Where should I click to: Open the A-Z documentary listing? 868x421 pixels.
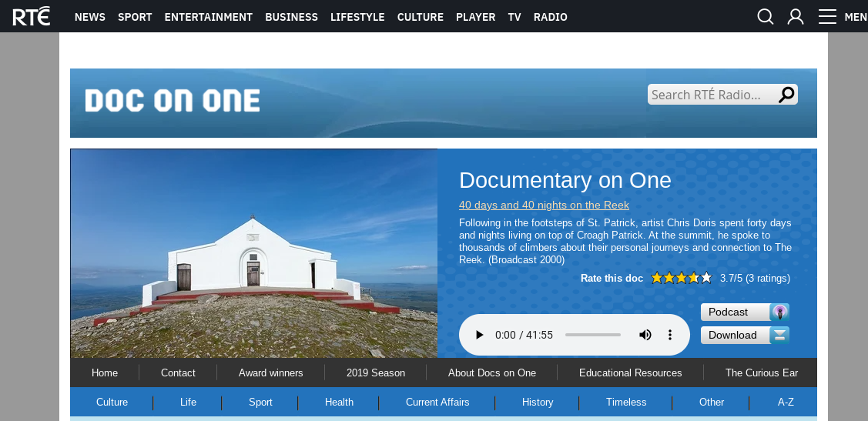(786, 403)
